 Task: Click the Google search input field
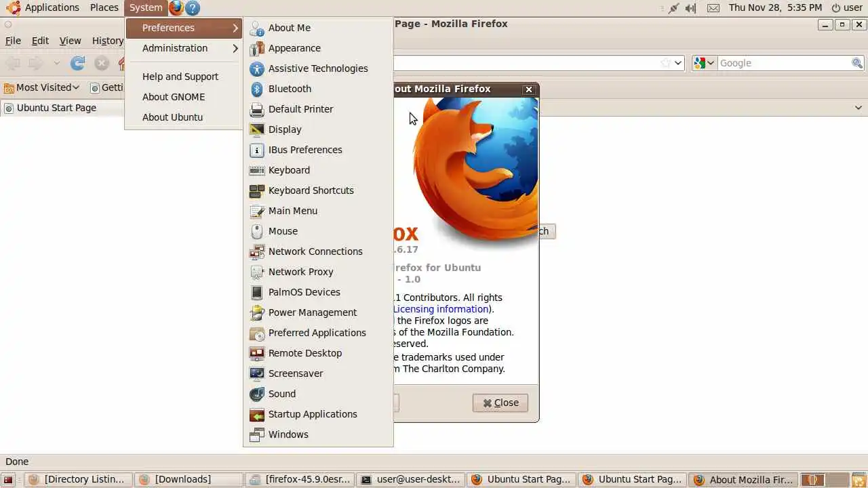pyautogui.click(x=784, y=63)
